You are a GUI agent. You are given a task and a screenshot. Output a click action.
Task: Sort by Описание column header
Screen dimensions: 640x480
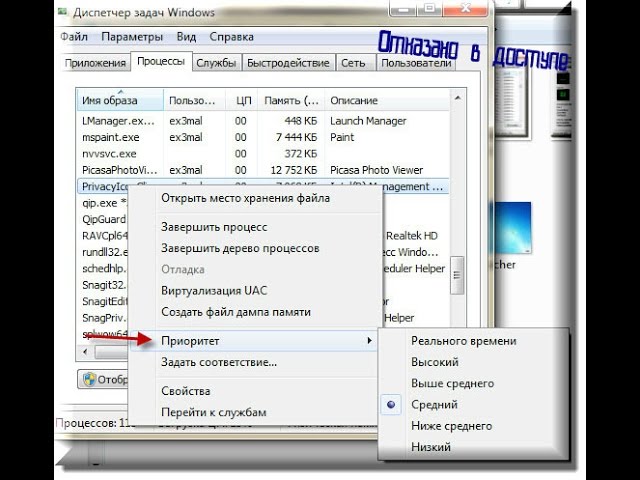click(x=387, y=100)
